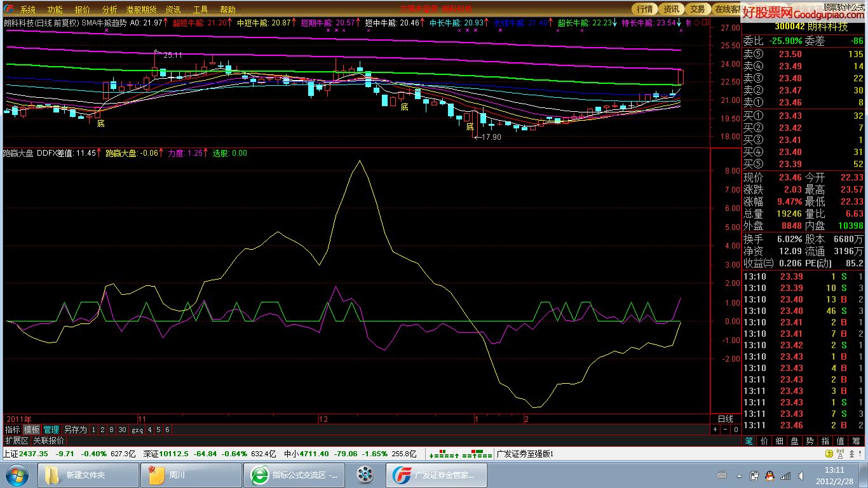
Task: Open the 工具 menu
Action: click(x=200, y=10)
